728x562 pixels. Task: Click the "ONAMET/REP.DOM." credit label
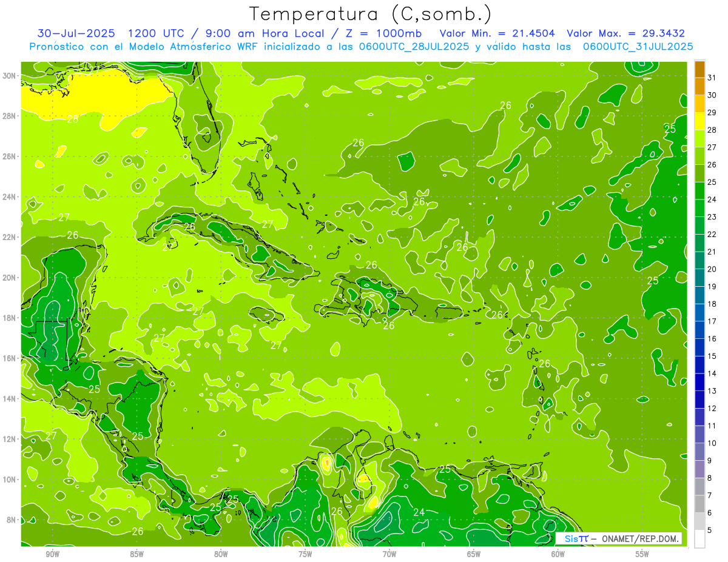pyautogui.click(x=641, y=538)
